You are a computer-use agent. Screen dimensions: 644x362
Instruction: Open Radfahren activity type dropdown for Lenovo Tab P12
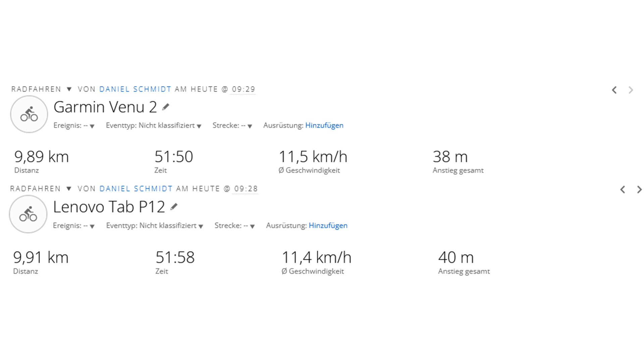69,189
